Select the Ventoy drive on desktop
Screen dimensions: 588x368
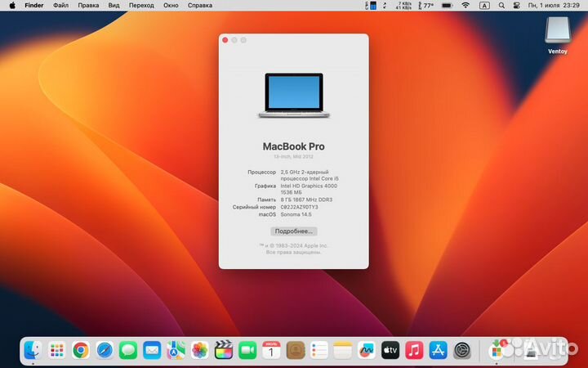click(558, 35)
